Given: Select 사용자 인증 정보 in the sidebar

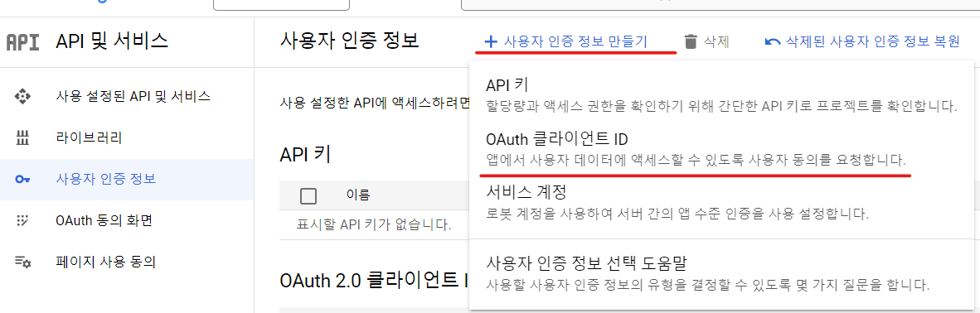Looking at the screenshot, I should 127,180.
